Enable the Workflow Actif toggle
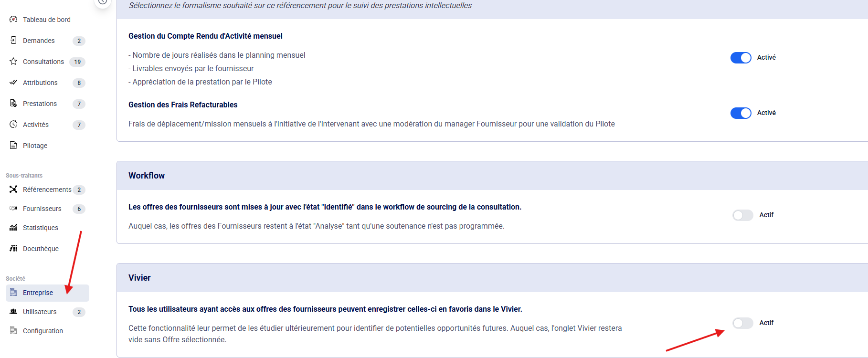The height and width of the screenshot is (358, 868). 742,215
